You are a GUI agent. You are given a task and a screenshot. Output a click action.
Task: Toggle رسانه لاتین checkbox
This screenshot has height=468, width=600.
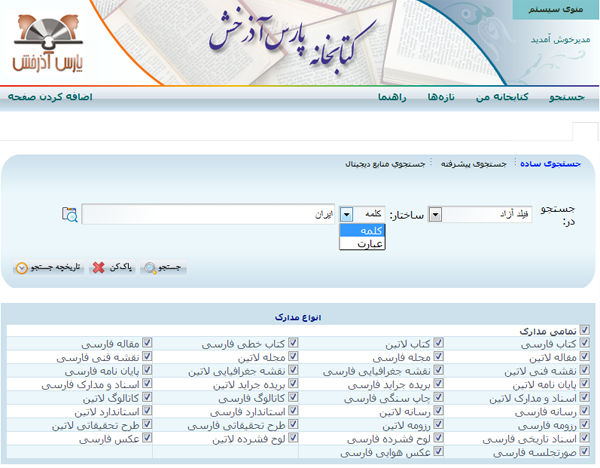pos(438,411)
